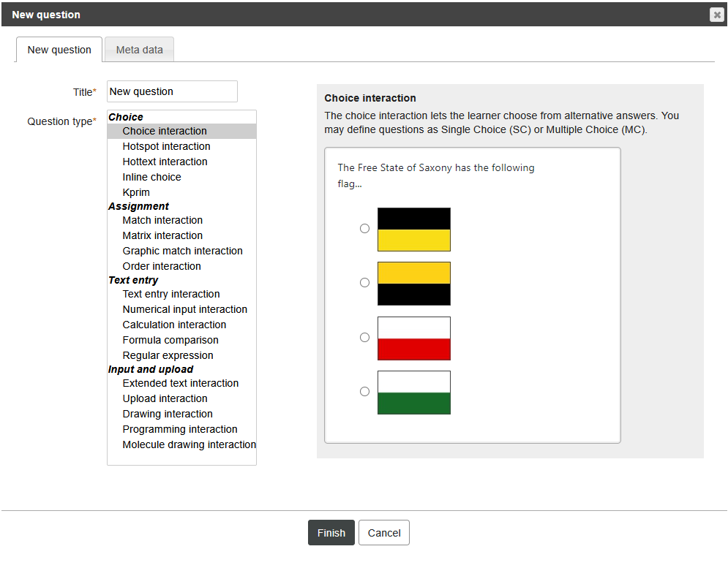Viewport: 728px width, 568px height.
Task: Select radio button for yellow-over-black flag
Action: pos(364,283)
